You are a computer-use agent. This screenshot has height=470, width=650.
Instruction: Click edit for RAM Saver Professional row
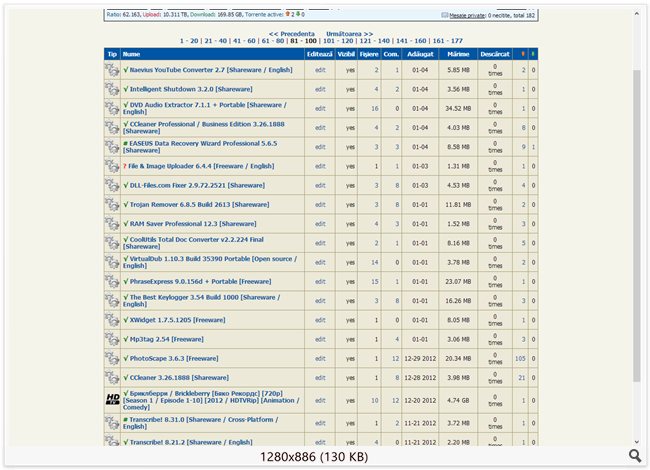[320, 223]
